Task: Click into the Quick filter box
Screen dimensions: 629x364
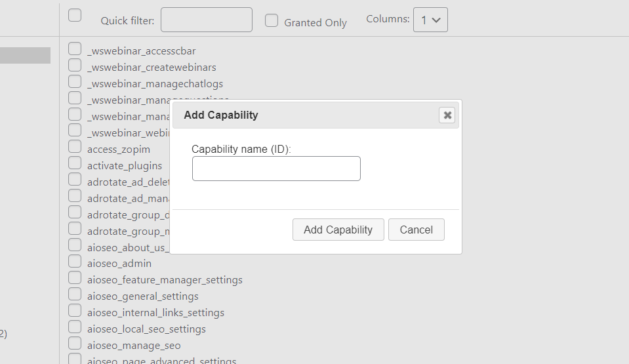Action: coord(206,20)
